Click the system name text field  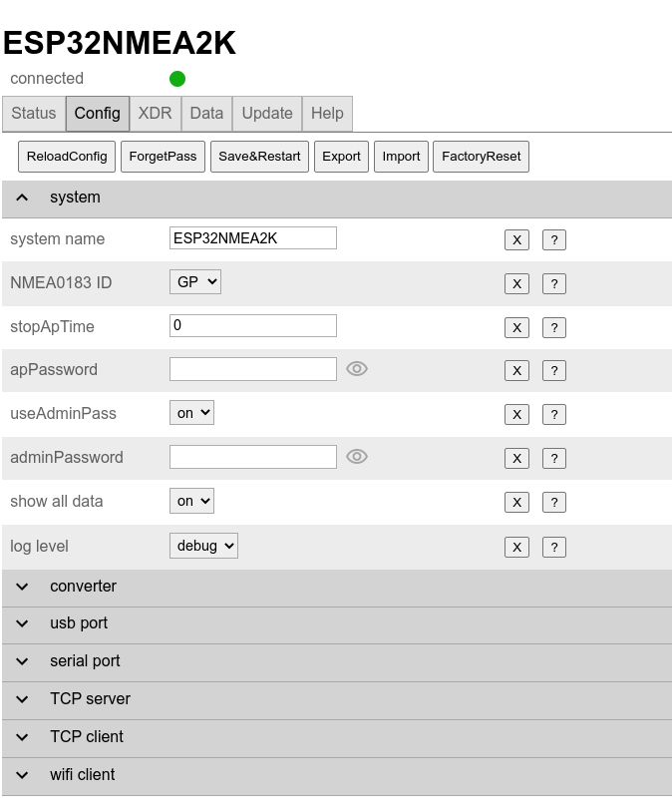tap(252, 238)
